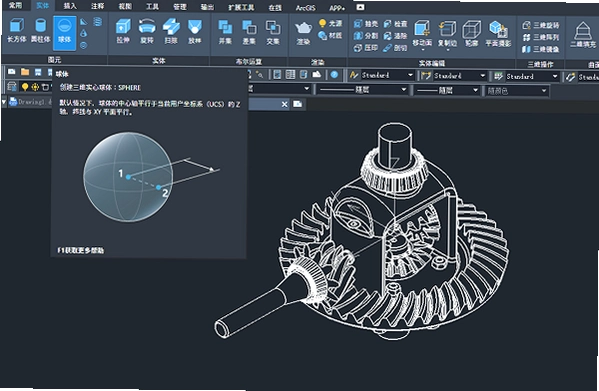Switch to the View (视图) ribbon tab
The height and width of the screenshot is (391, 599).
point(125,6)
